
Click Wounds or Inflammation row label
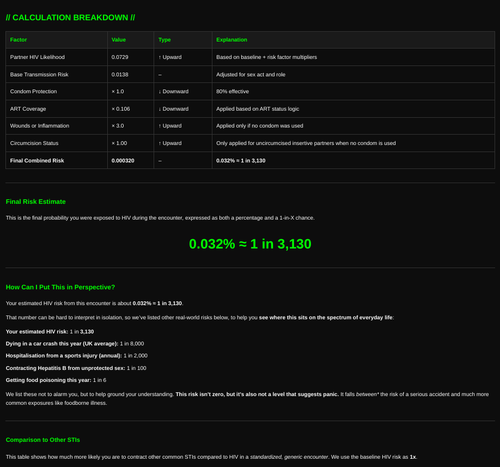point(39,126)
